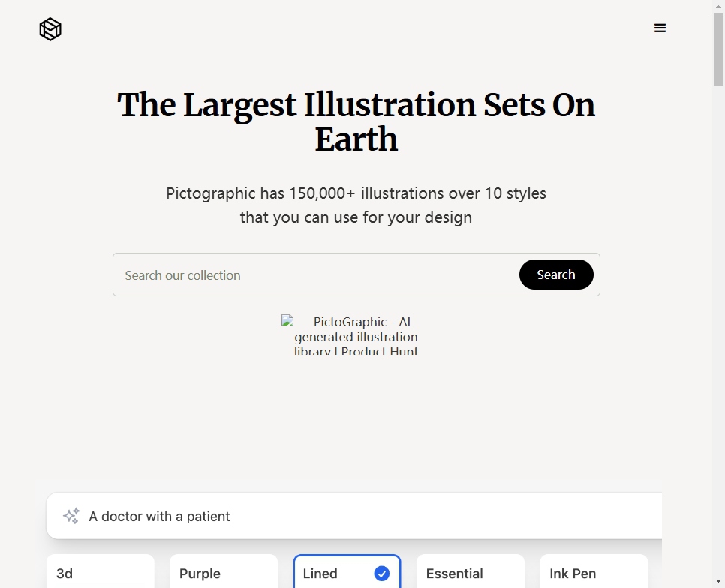Pick the Ink Pen style option

tap(593, 573)
